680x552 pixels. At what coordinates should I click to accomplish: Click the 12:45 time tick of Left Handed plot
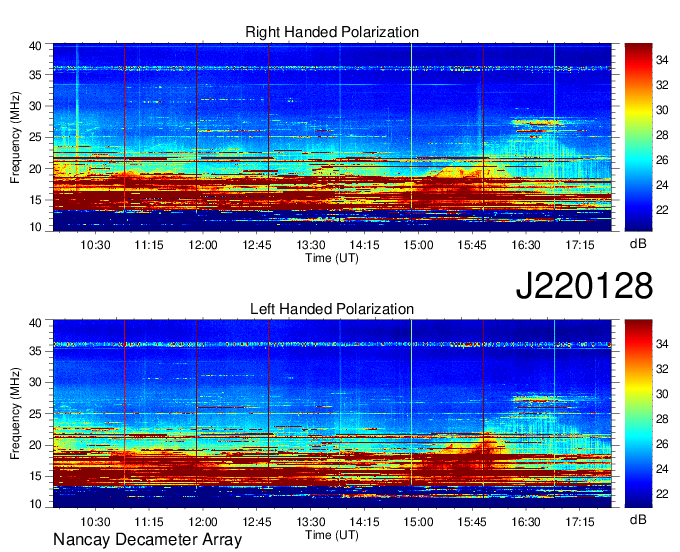coord(257,522)
